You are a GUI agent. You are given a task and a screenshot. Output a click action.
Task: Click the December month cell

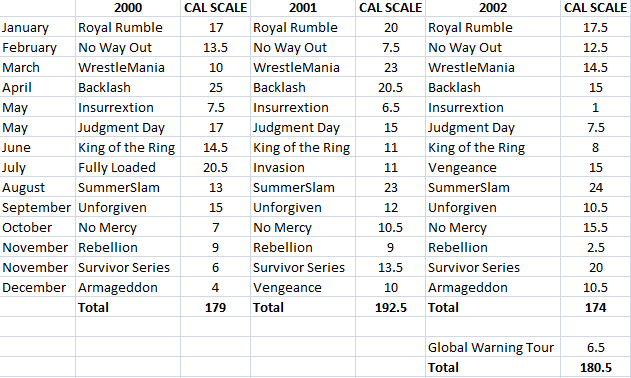point(37,287)
